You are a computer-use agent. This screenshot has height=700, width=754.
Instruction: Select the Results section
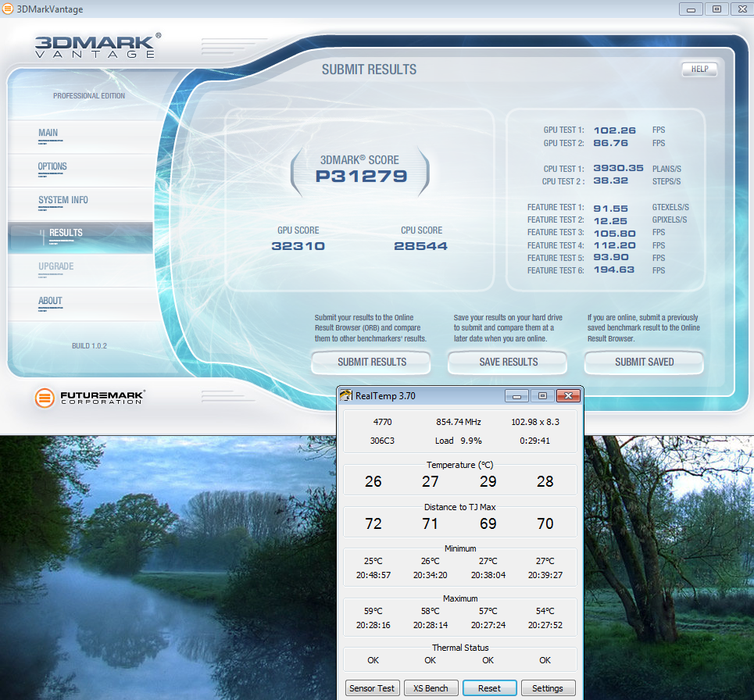(x=80, y=237)
